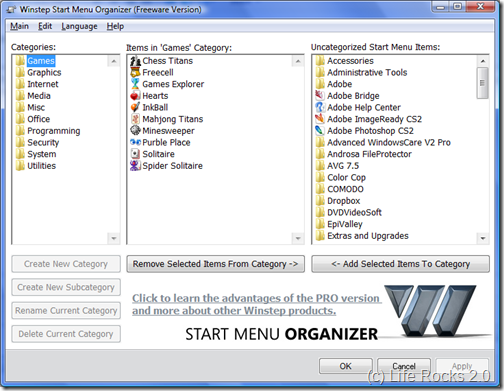Viewport: 504px width, 391px height.
Task: Click Delete Current Category button
Action: pyautogui.click(x=66, y=334)
